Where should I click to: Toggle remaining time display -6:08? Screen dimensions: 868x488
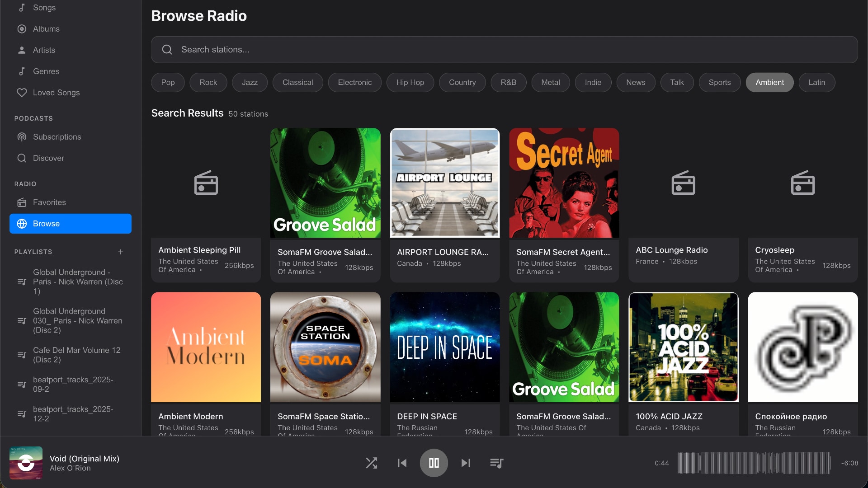pyautogui.click(x=849, y=463)
